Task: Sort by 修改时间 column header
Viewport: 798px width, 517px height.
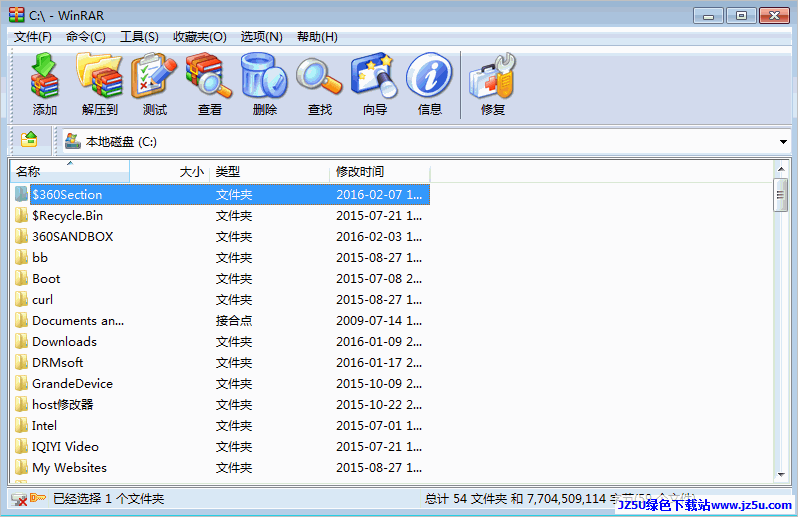Action: (x=380, y=171)
